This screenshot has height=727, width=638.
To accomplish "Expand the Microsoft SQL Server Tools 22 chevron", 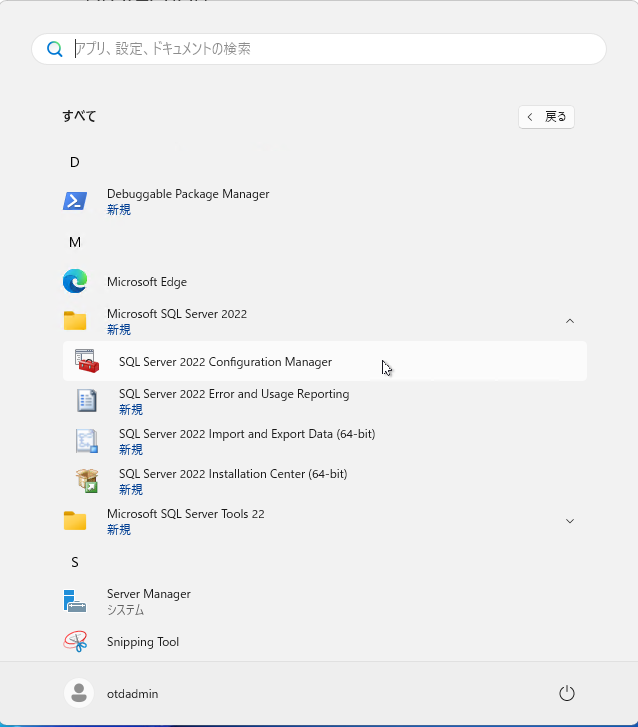I will coord(570,521).
